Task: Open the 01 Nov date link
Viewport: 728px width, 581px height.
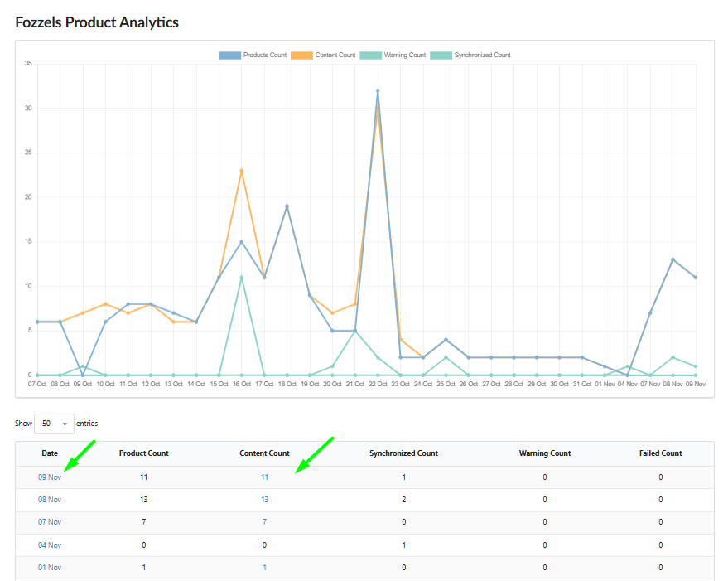Action: point(50,568)
